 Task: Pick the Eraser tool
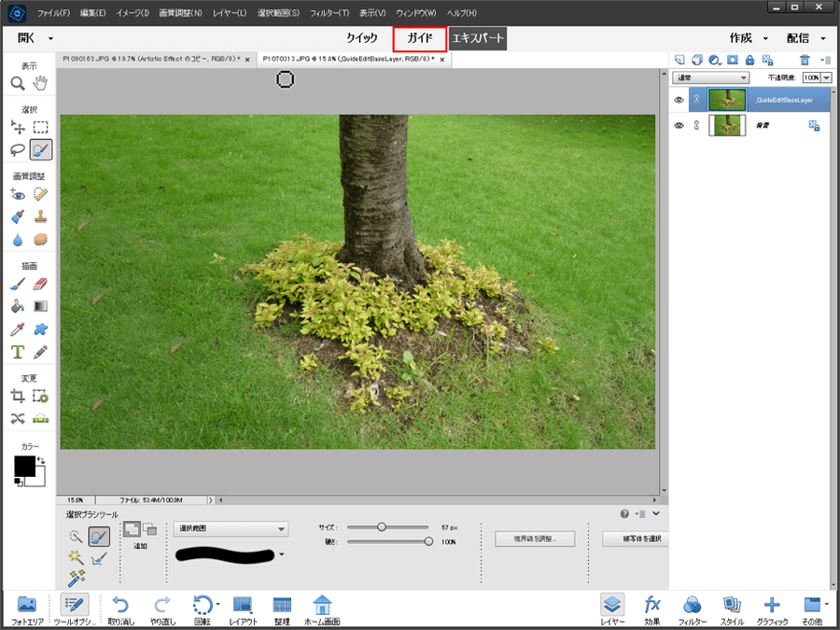40,284
